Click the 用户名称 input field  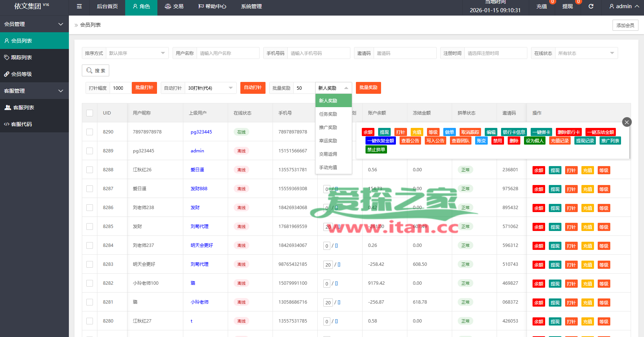(228, 53)
